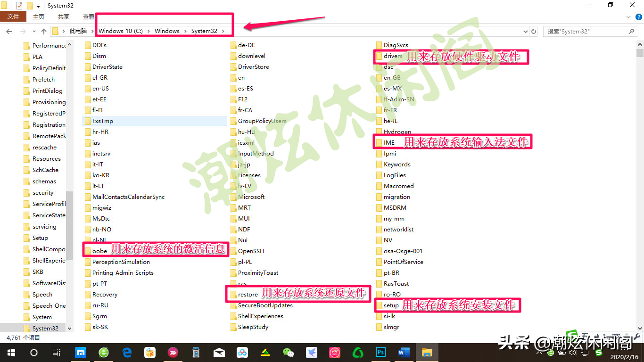Select the PerceptionSimulation folder
The image size is (644, 362).
(121, 262)
